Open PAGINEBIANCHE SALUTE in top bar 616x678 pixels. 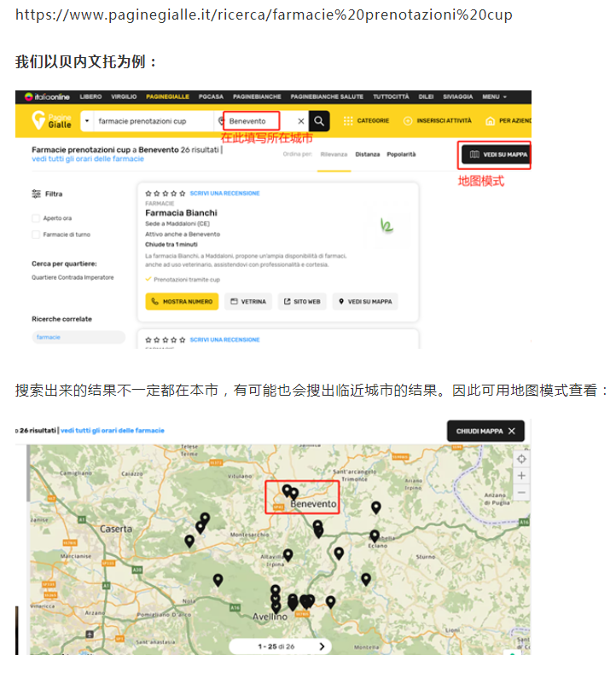pyautogui.click(x=327, y=97)
